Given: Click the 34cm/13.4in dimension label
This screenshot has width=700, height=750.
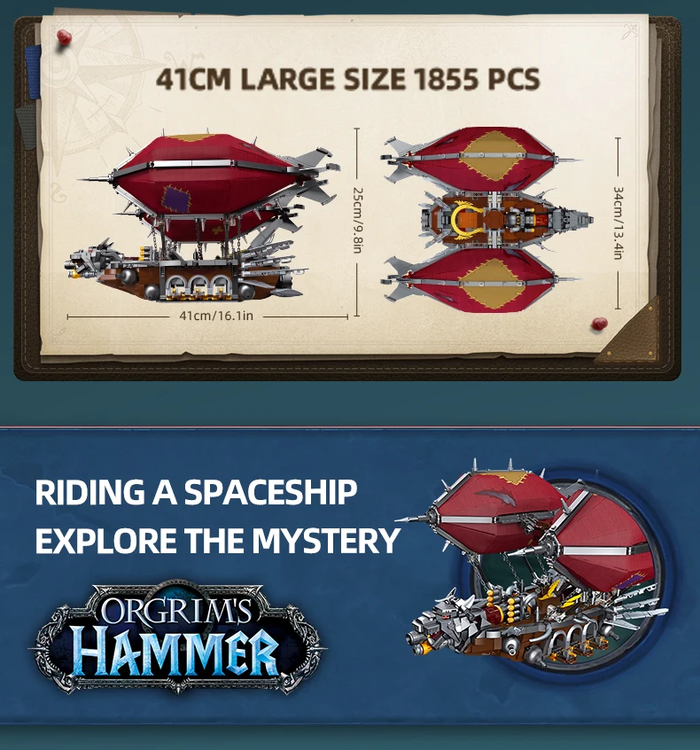Looking at the screenshot, I should [618, 223].
